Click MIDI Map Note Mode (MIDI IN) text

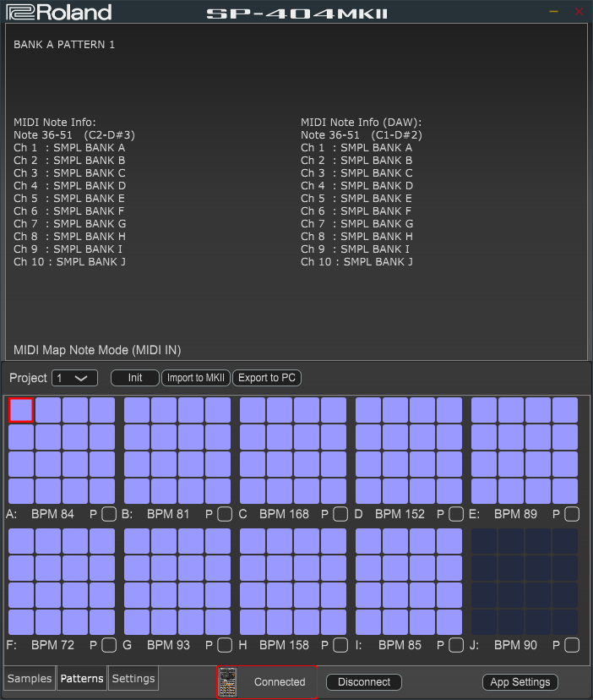tap(97, 350)
